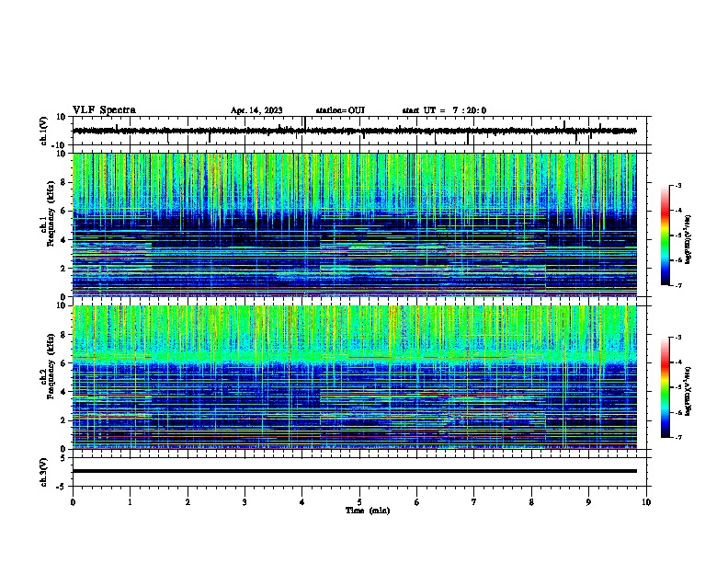
Task: Click the "station=OUI" header text
Action: 340,110
